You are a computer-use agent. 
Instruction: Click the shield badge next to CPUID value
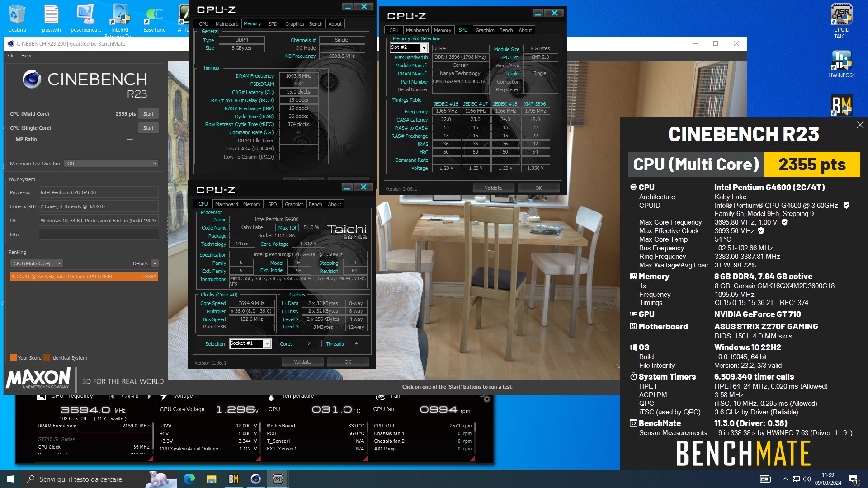[846, 205]
